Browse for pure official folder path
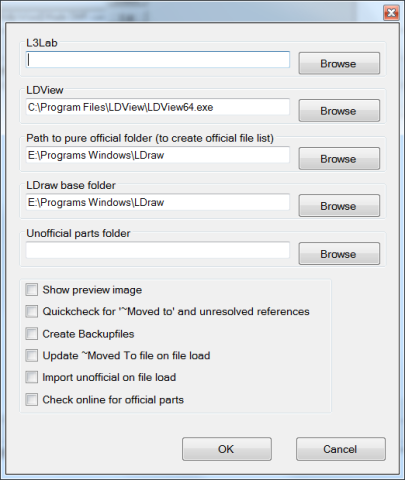Viewport: 405px width, 480px height. tap(339, 158)
